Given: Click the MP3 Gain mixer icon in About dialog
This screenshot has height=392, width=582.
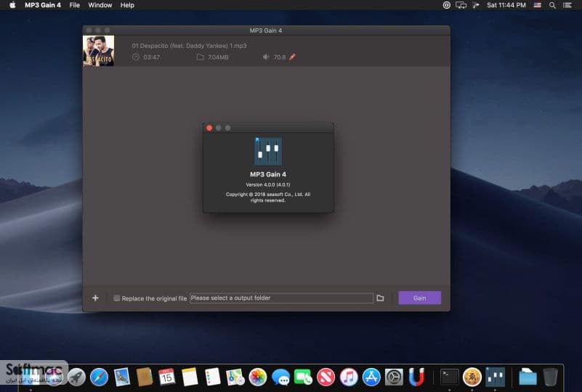Looking at the screenshot, I should 268,151.
